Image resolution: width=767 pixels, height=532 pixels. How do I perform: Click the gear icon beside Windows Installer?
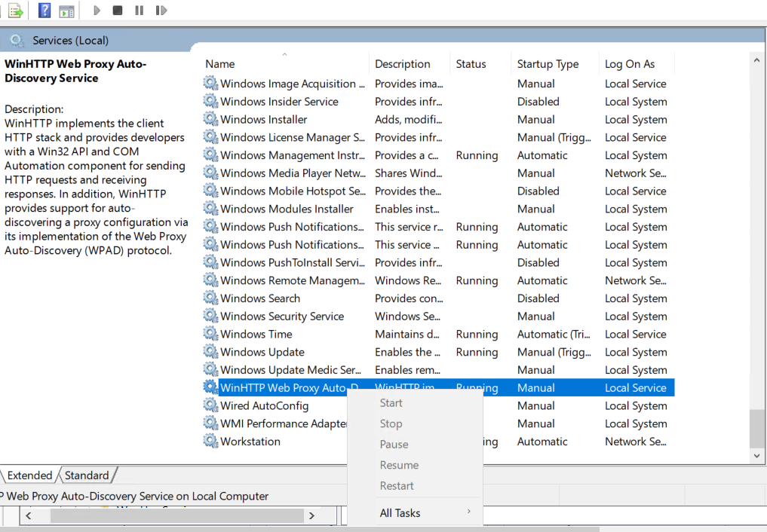211,119
